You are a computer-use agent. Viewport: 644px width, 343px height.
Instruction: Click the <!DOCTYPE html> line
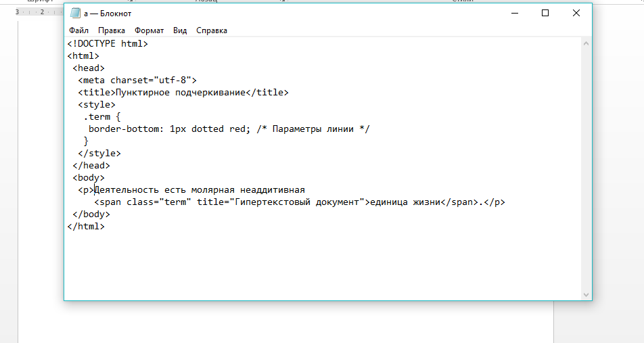coord(108,43)
